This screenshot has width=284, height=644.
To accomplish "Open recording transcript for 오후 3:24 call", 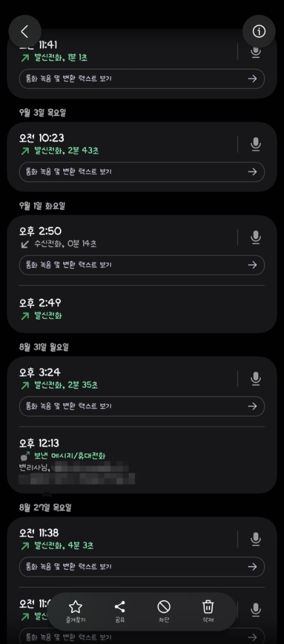I will (142, 406).
